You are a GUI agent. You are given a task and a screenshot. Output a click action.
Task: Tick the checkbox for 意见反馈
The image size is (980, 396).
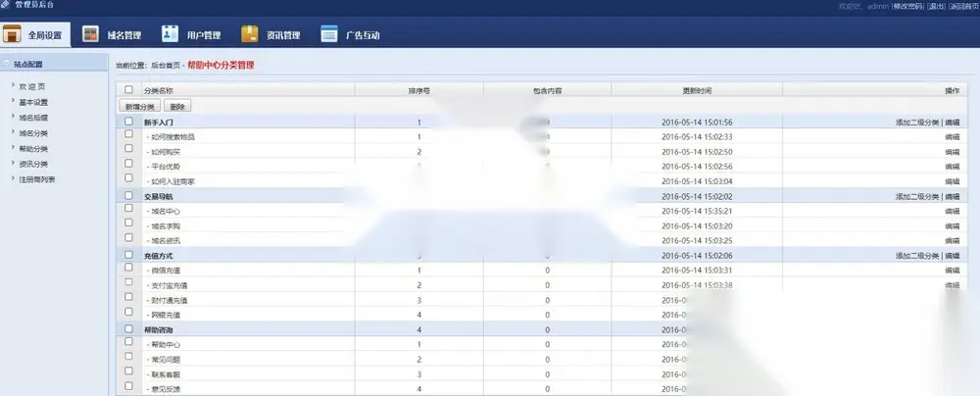pos(128,386)
